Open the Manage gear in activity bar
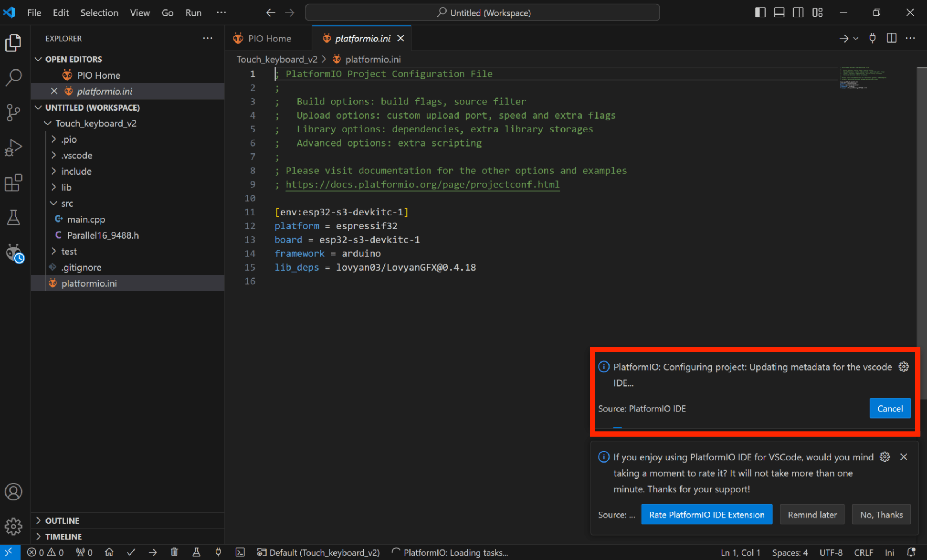927x560 pixels. pos(13,526)
